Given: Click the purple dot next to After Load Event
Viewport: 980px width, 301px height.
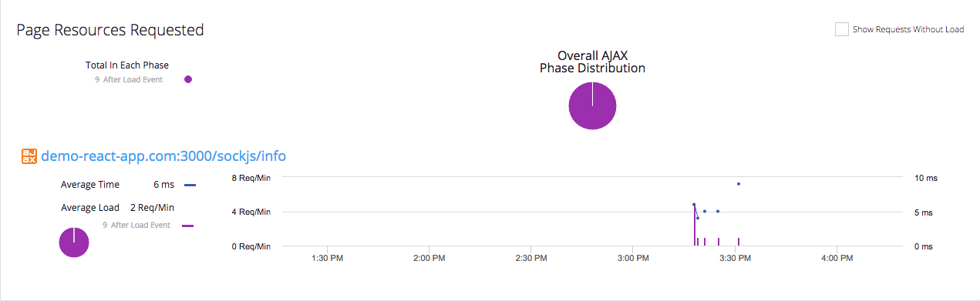Looking at the screenshot, I should (188, 79).
